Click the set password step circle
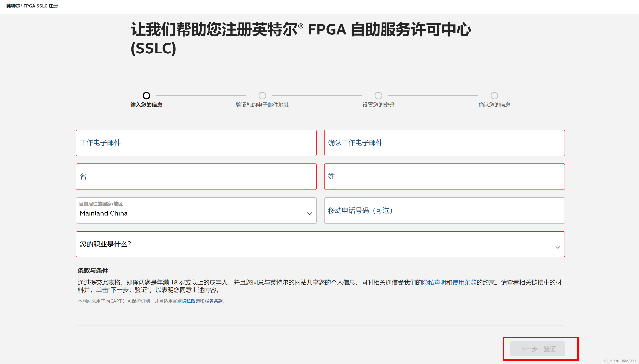This screenshot has width=639, height=364. pyautogui.click(x=378, y=95)
